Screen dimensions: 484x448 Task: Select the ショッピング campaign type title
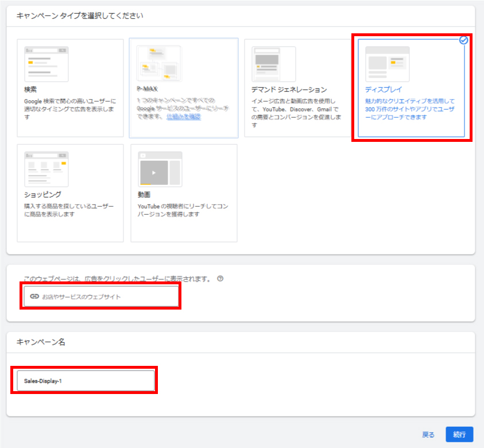[x=42, y=195]
